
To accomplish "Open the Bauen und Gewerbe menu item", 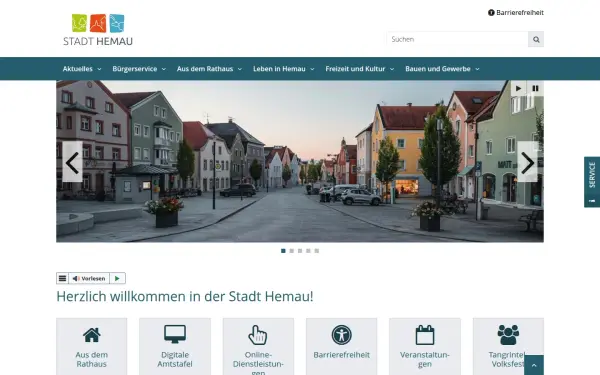I will (x=438, y=69).
